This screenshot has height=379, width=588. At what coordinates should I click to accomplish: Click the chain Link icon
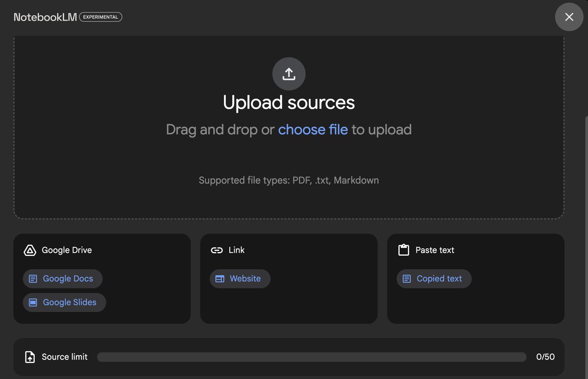(217, 250)
